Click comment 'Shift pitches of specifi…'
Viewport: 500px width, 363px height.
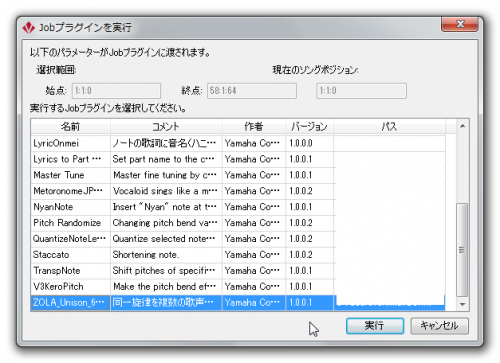(x=164, y=271)
